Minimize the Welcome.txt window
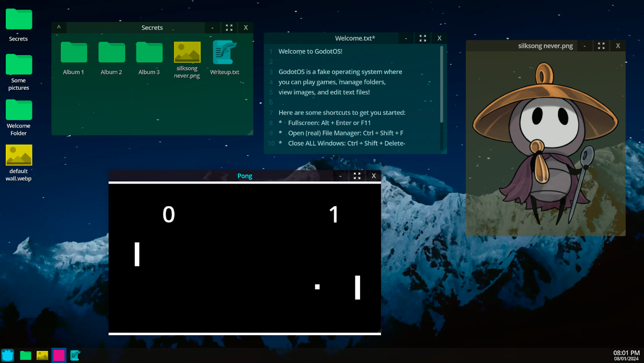 pos(406,38)
